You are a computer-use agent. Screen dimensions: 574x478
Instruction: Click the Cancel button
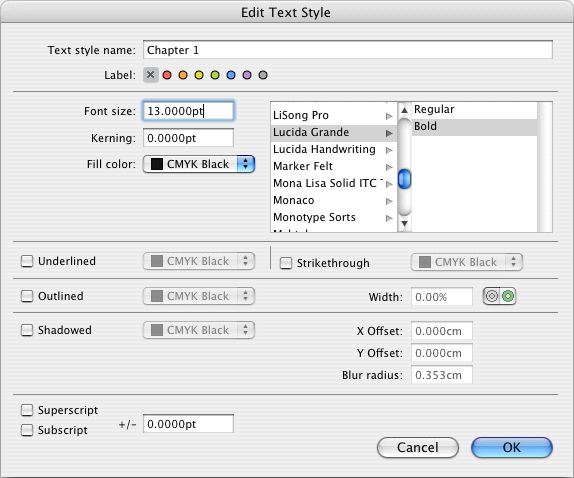click(418, 447)
